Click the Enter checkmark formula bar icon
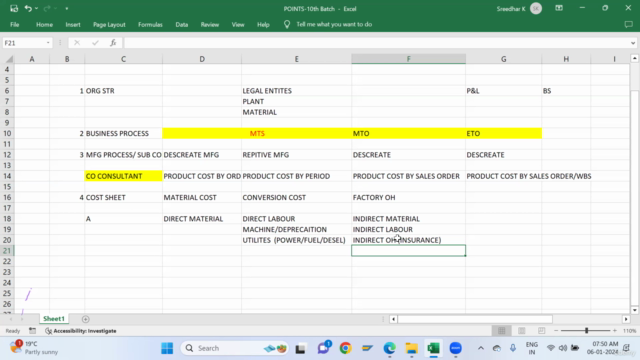Image resolution: width=640 pixels, height=360 pixels. point(95,43)
